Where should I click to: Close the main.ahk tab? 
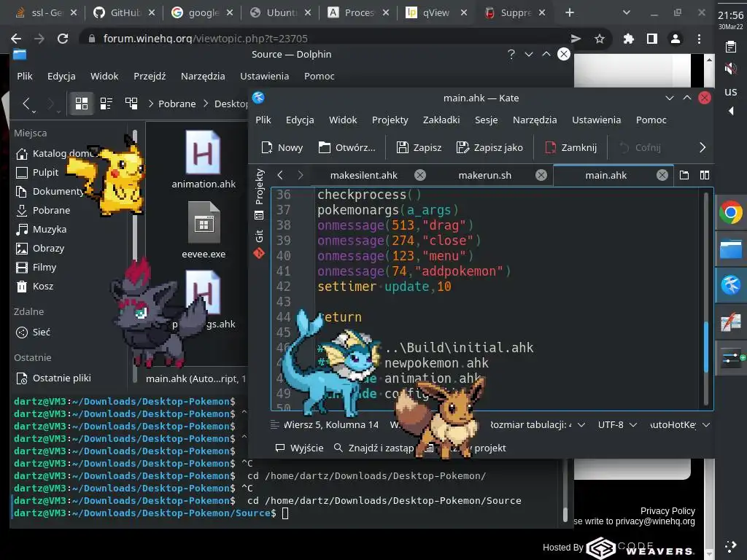662,175
